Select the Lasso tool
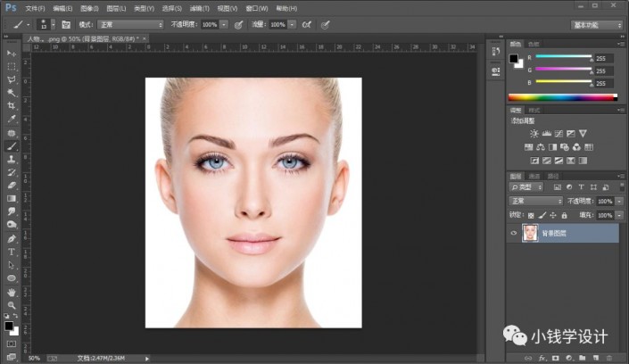This screenshot has width=629, height=364. coord(12,79)
